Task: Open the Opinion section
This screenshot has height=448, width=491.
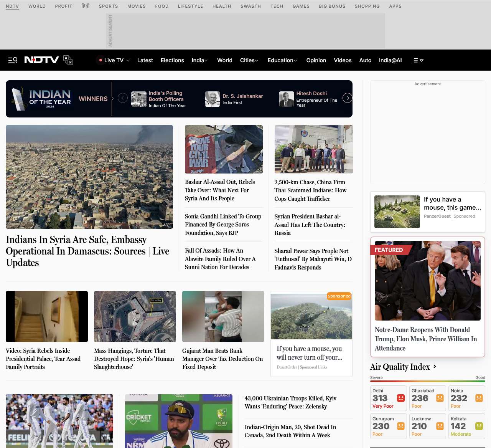Action: [x=316, y=60]
